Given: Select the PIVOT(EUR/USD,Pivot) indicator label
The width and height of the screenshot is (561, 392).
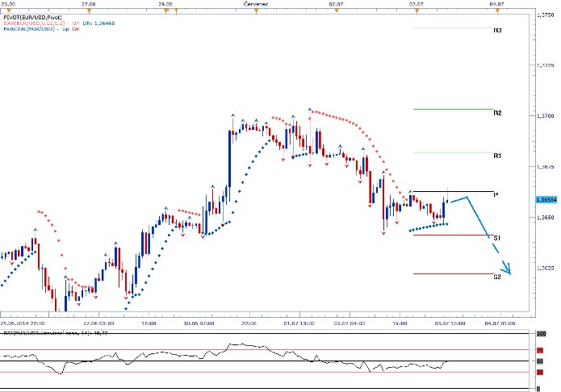Looking at the screenshot, I should click(x=32, y=17).
